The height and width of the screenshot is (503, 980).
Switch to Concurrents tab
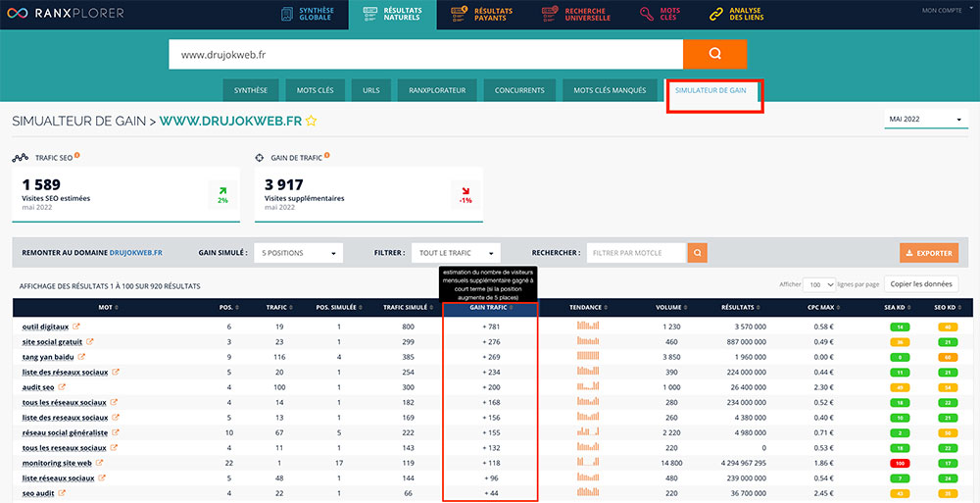[x=519, y=90]
